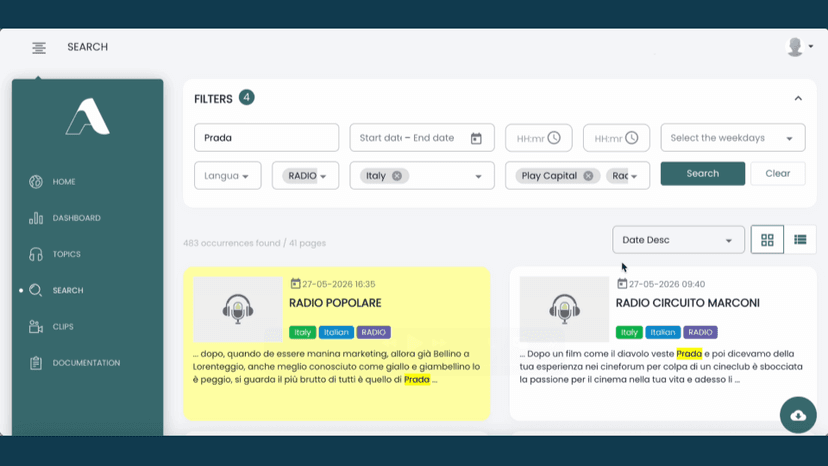Click the RADIO POPOLARE title
The height and width of the screenshot is (466, 828).
tap(335, 303)
